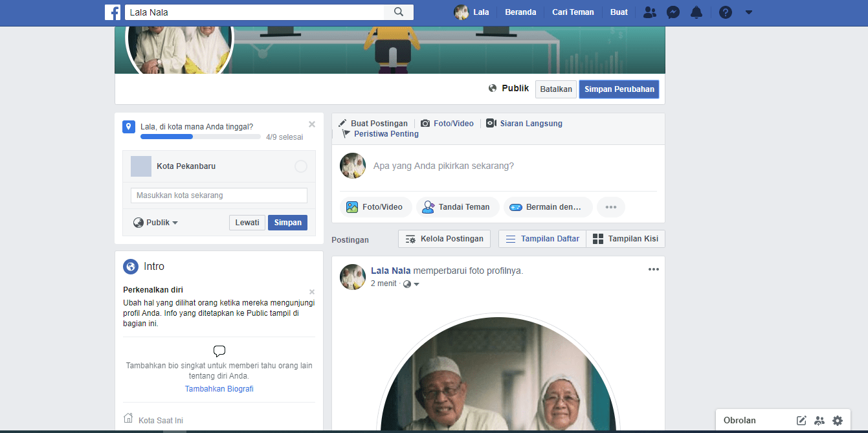Image resolution: width=868 pixels, height=433 pixels.
Task: Go to Beranda in top navigation
Action: coord(520,12)
